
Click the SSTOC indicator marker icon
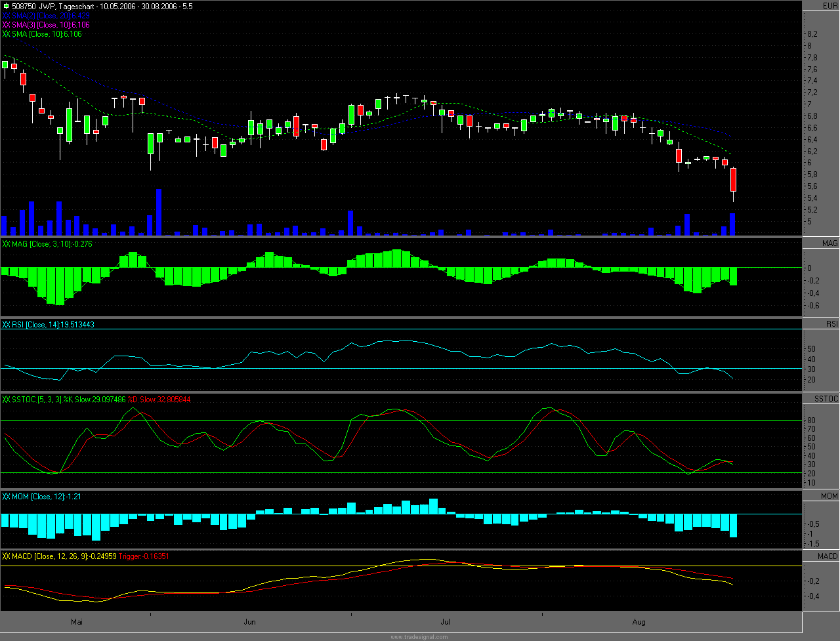[x=6, y=399]
